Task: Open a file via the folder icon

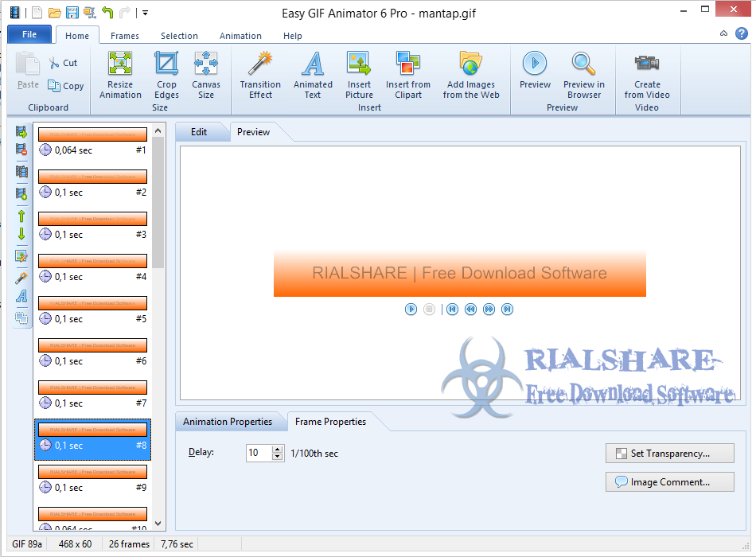Action: [54, 13]
